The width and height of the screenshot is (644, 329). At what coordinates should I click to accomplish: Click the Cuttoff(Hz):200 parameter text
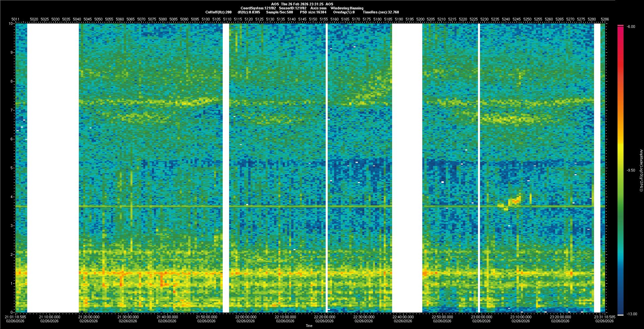pos(218,12)
